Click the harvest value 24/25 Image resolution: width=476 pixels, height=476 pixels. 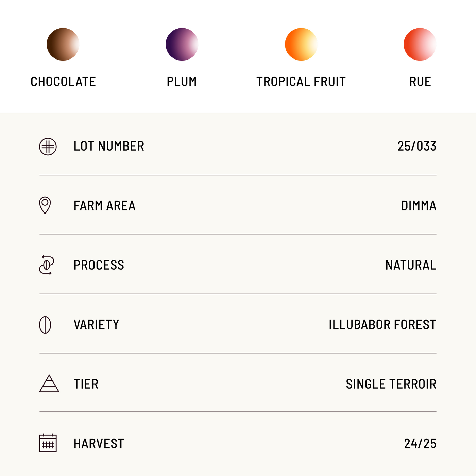point(420,444)
